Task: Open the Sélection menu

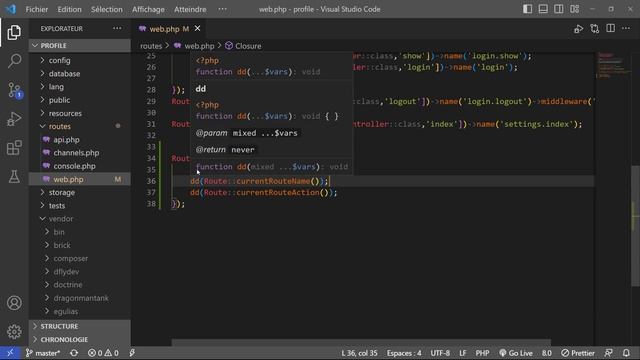Action: pyautogui.click(x=107, y=9)
